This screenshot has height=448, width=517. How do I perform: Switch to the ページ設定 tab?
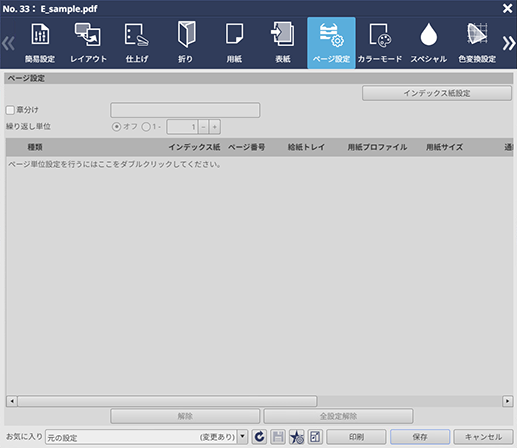click(x=331, y=43)
